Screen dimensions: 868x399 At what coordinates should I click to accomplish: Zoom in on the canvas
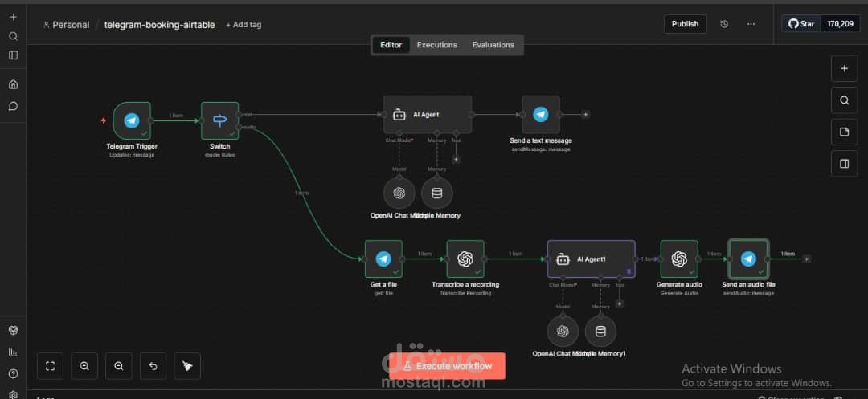[84, 366]
